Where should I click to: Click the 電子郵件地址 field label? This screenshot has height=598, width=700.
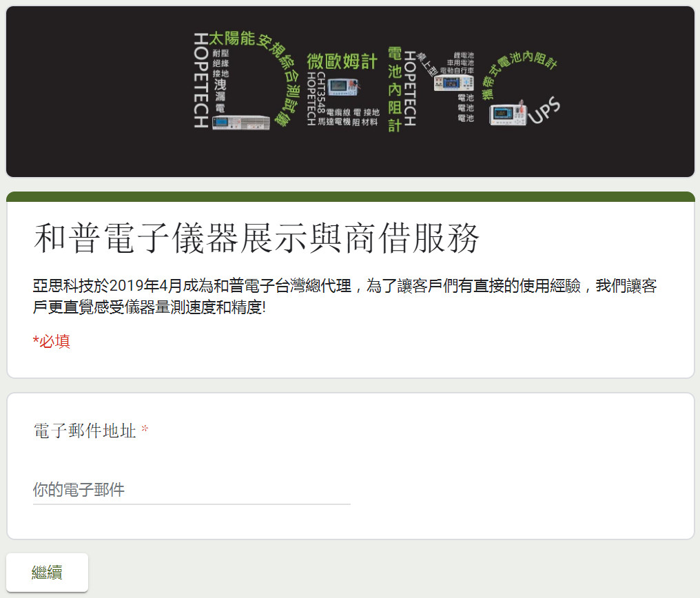pos(85,431)
